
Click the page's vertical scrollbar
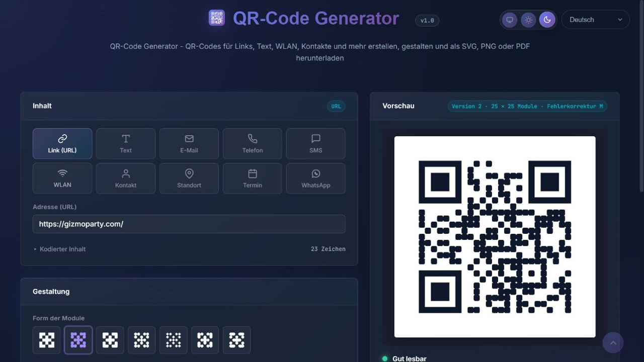coord(641,96)
